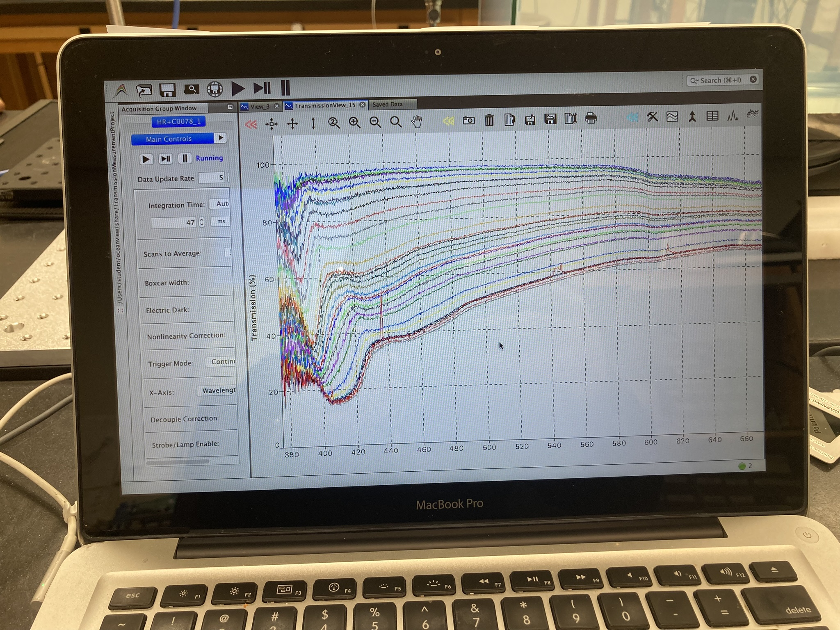Viewport: 840px width, 630px height.
Task: Click the crossed tools icon in graph toolbar
Action: (x=652, y=117)
